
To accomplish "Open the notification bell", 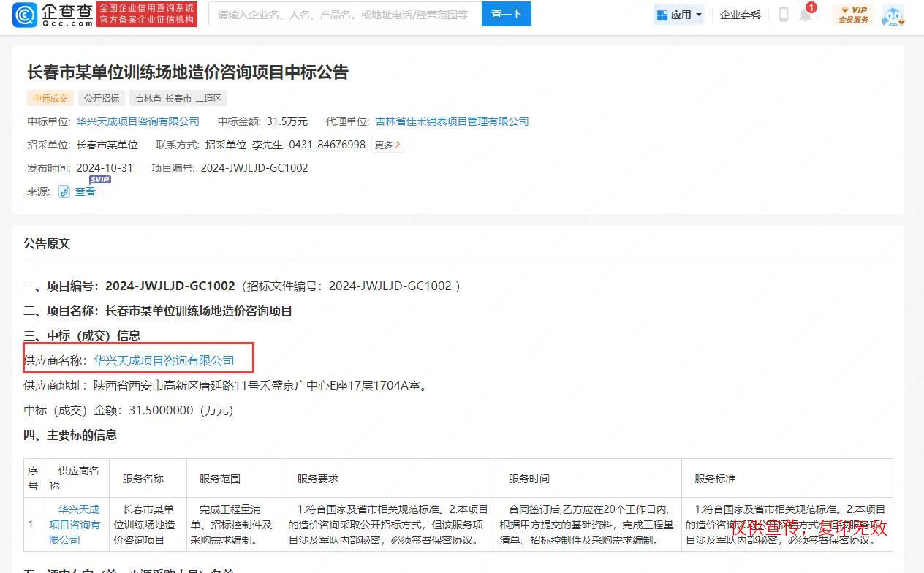I will click(805, 15).
